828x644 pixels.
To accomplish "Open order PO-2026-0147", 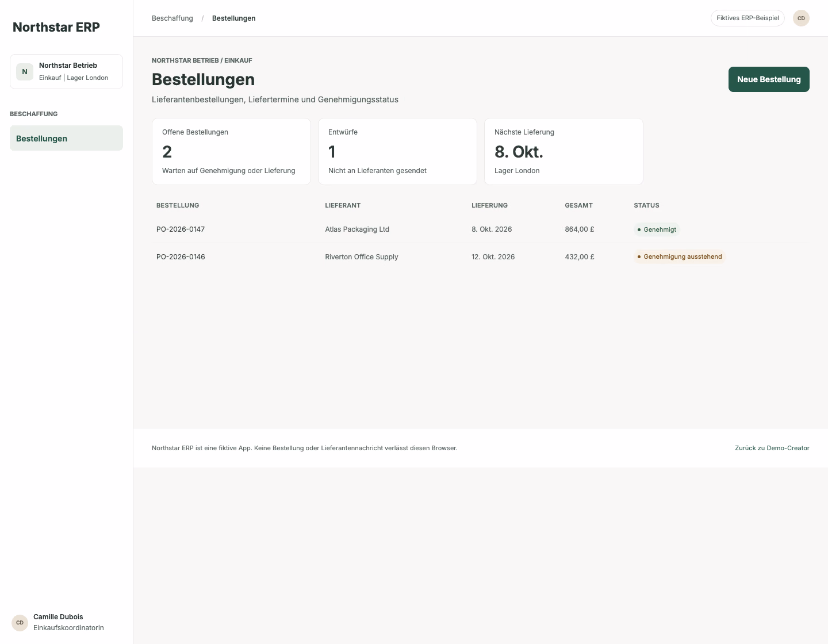I will [x=181, y=229].
